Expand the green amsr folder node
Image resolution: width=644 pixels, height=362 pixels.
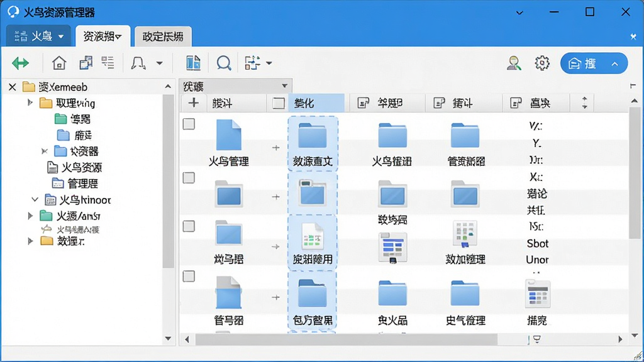pos(30,216)
